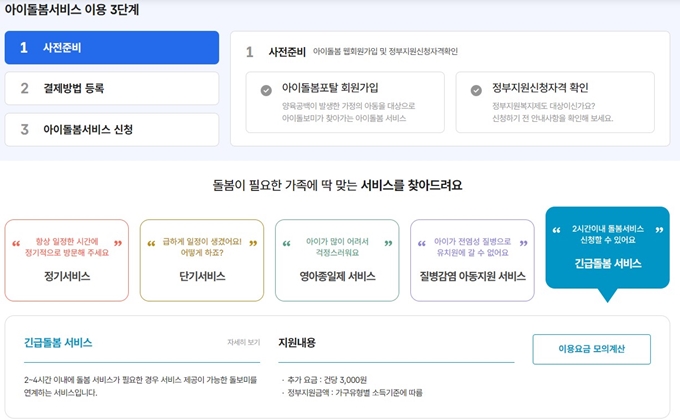Image resolution: width=680 pixels, height=420 pixels.
Task: Click check icon beside 아이돌봄포탈 회원가입
Action: pos(266,90)
